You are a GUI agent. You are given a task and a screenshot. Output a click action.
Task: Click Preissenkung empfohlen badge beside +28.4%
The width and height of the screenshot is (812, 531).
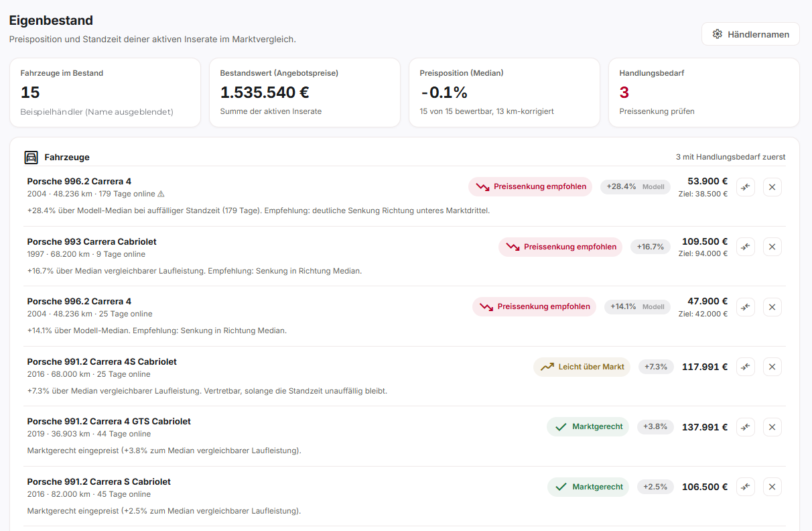(x=530, y=186)
